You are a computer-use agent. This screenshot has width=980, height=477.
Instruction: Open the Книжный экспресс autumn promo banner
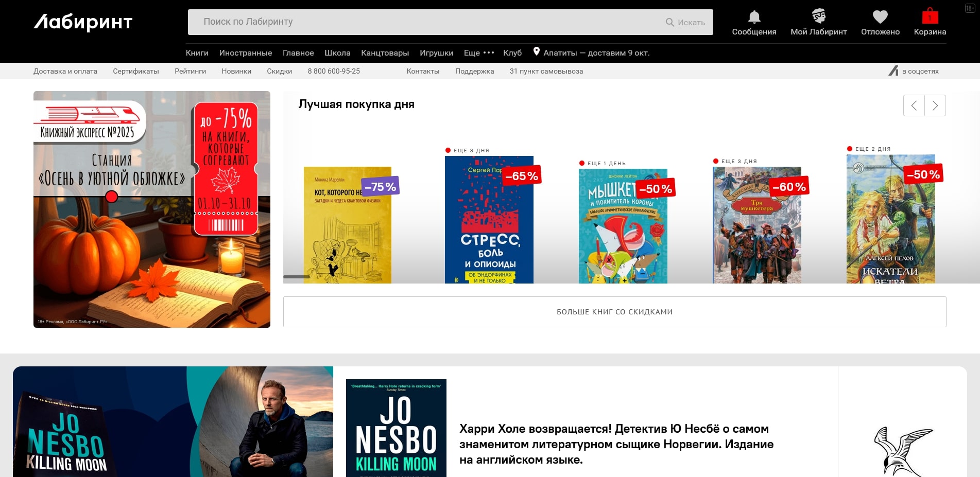tap(152, 209)
